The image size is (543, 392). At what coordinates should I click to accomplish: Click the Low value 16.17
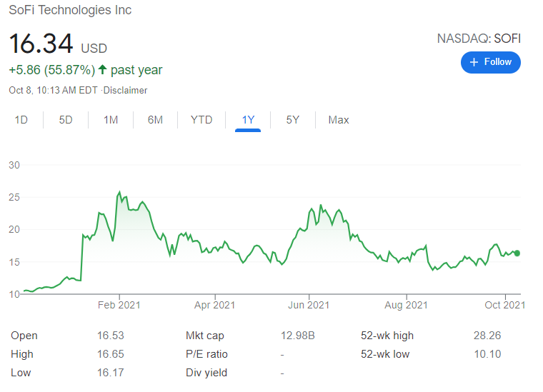click(111, 373)
